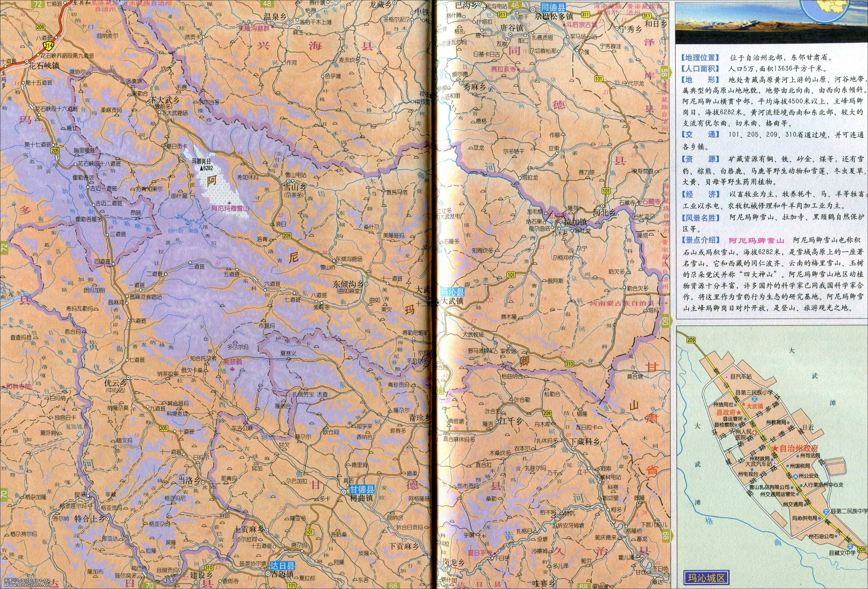Select the blue 玛沁县 county label
868x589 pixels.
click(452, 292)
